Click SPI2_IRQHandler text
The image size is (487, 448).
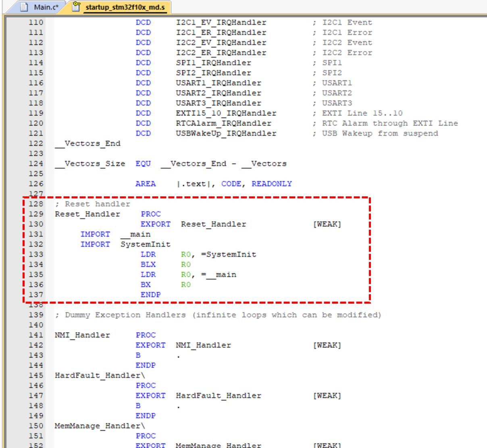214,73
